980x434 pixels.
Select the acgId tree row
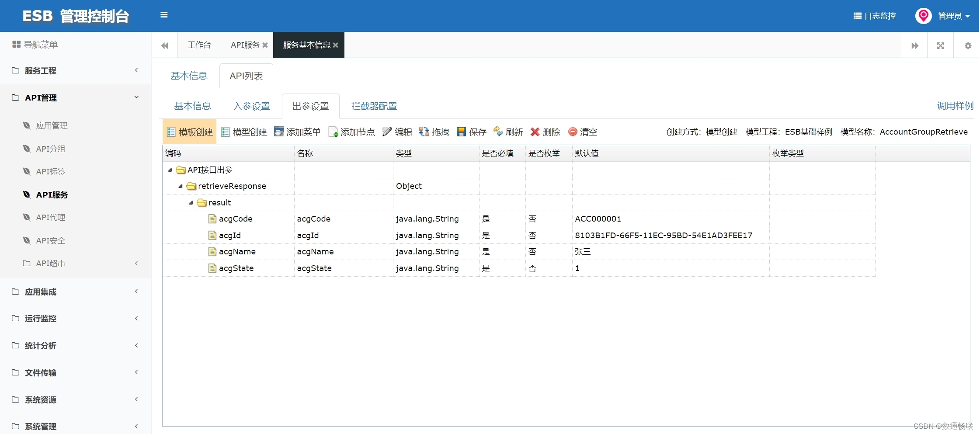518,236
